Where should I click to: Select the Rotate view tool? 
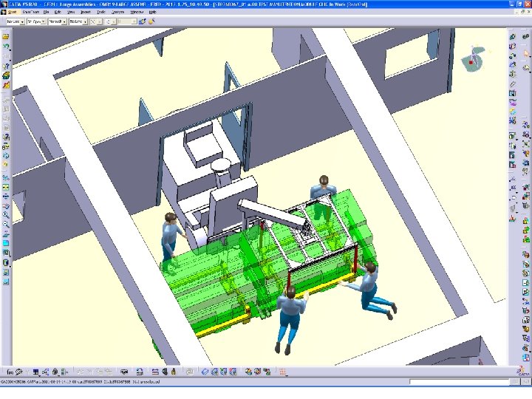[6, 205]
